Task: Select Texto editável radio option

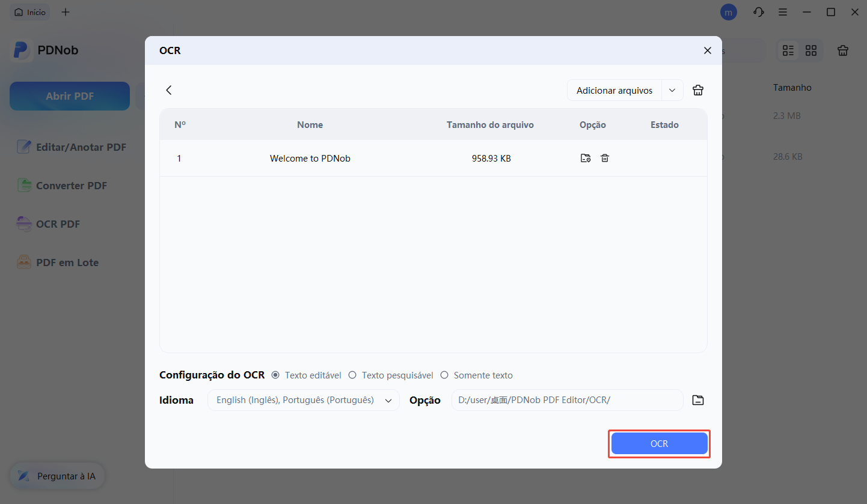Action: (276, 375)
